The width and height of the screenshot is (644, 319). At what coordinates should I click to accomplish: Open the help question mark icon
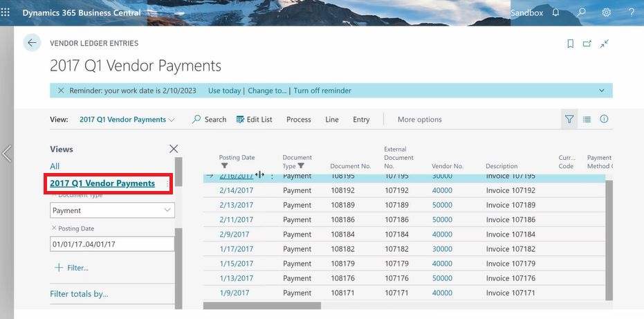coord(632,12)
